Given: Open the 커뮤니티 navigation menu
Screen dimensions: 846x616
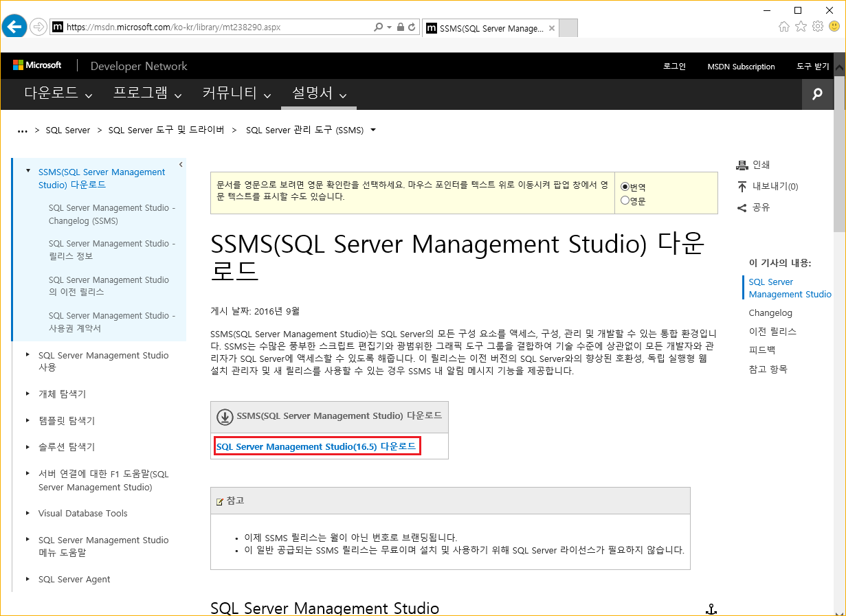Looking at the screenshot, I should (x=237, y=93).
